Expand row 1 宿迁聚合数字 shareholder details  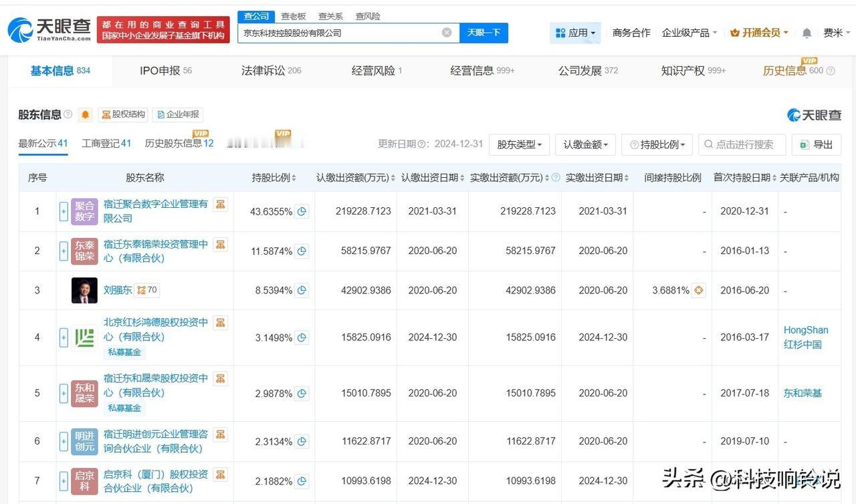point(64,211)
